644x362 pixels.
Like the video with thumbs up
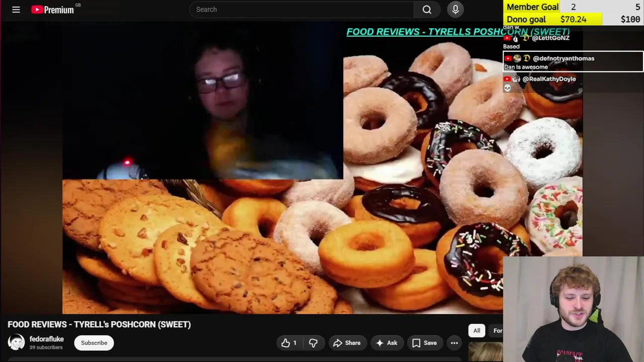tap(289, 343)
